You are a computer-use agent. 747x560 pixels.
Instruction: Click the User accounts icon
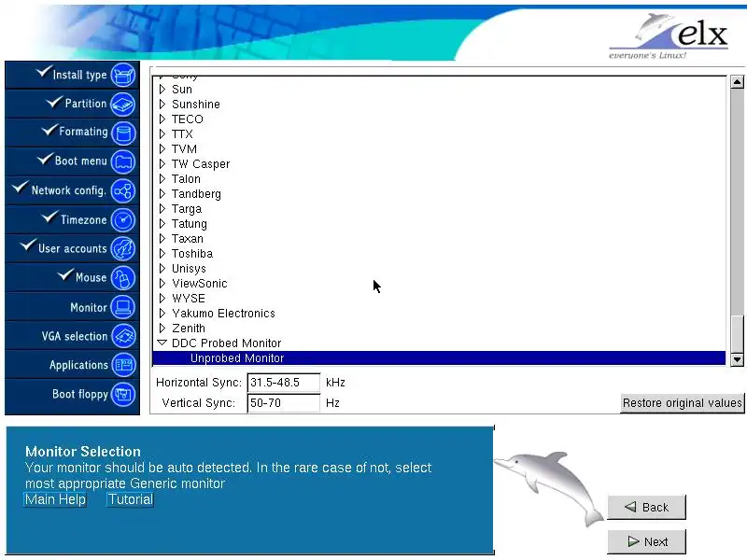click(123, 248)
